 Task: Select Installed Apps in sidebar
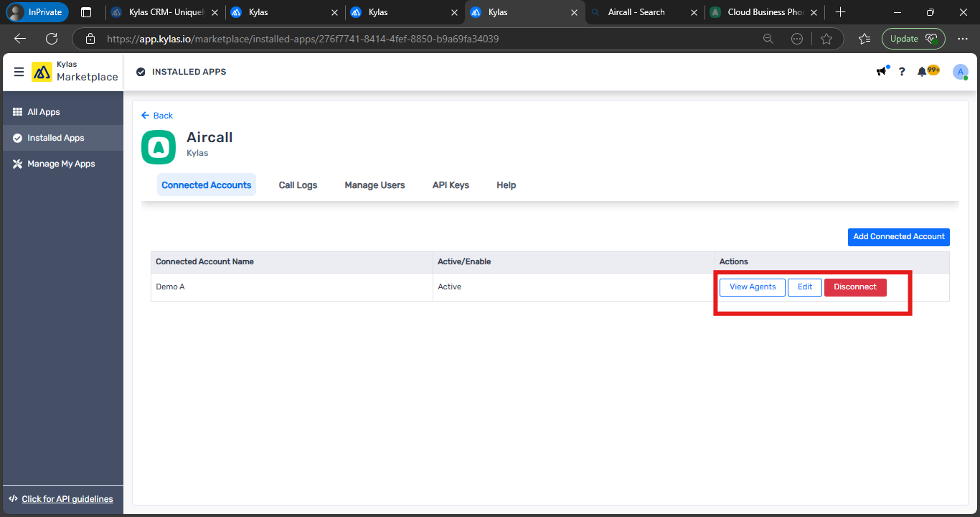pos(63,138)
